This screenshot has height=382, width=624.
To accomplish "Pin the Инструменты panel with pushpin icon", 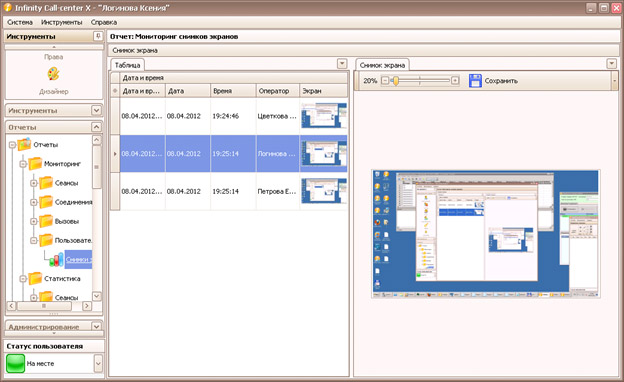I will coord(98,36).
